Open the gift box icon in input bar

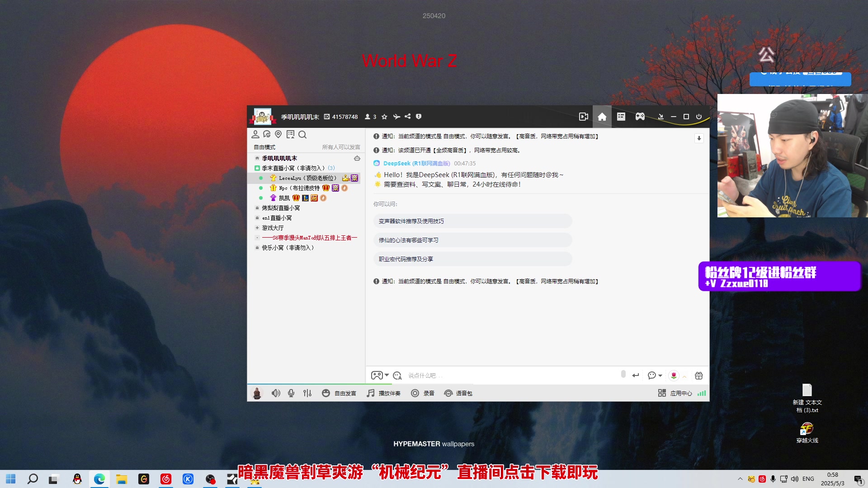699,375
